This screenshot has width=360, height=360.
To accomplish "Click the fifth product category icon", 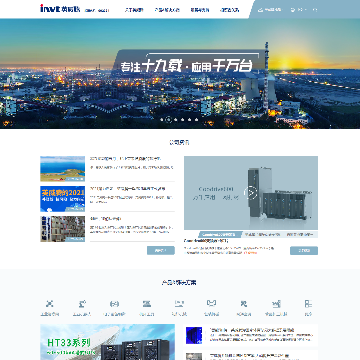I will coord(179,304).
